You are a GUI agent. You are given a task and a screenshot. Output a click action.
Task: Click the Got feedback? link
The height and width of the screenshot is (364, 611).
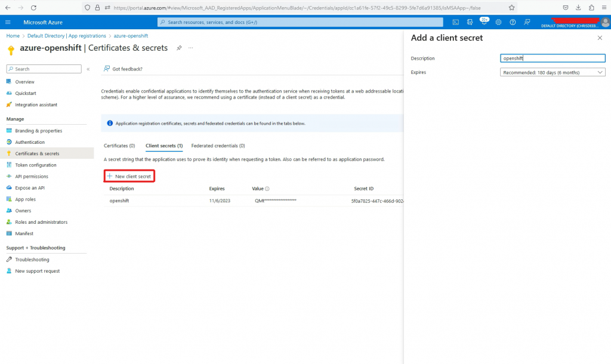click(123, 69)
